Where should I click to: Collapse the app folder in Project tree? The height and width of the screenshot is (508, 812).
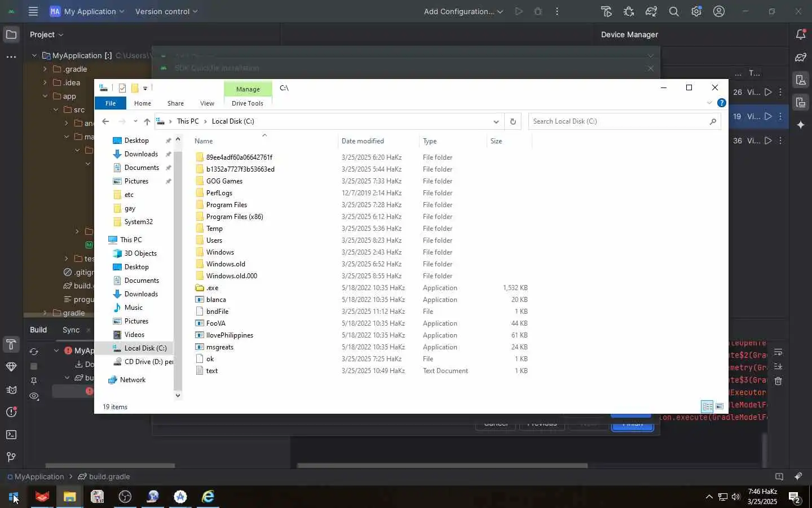click(45, 96)
